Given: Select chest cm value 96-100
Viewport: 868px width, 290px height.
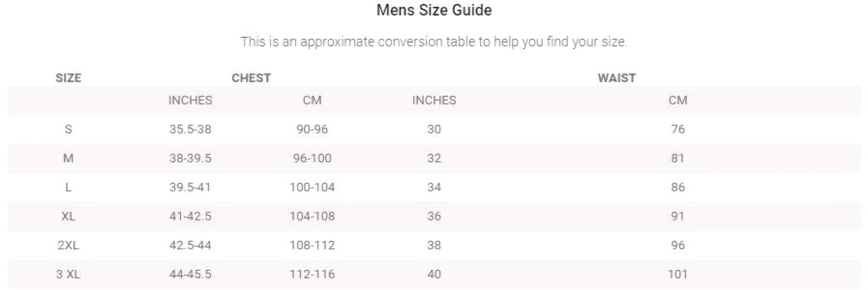Looking at the screenshot, I should pos(312,158).
